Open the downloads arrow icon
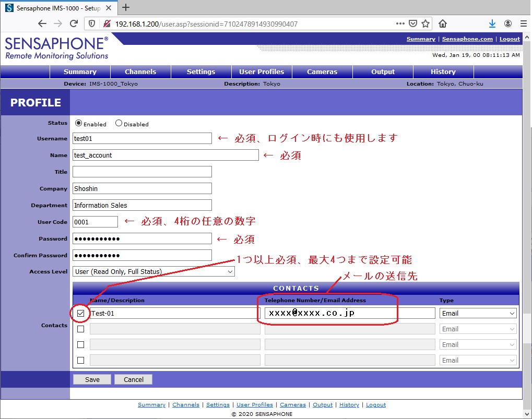The height and width of the screenshot is (419, 532). pos(492,23)
